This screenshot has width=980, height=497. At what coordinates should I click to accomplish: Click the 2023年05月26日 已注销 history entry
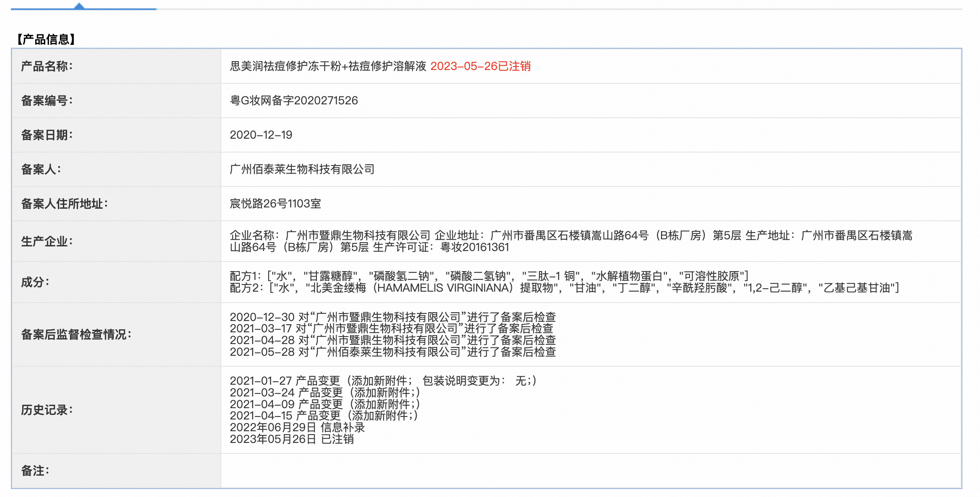click(292, 439)
